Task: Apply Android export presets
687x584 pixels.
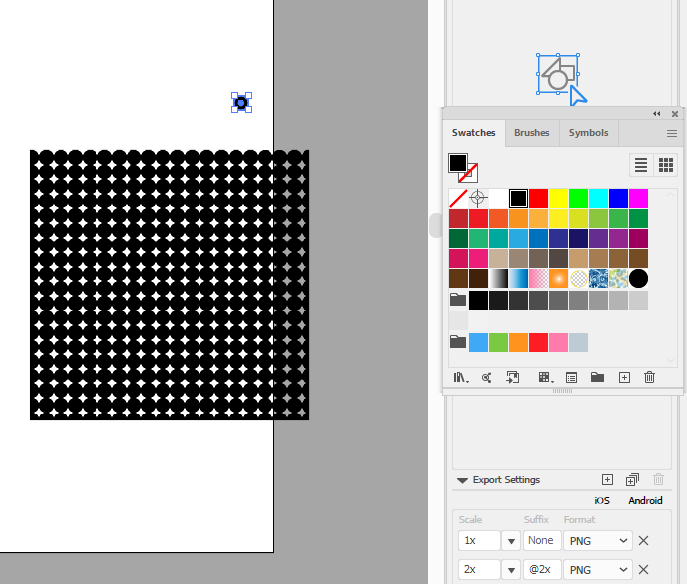Action: pos(645,500)
